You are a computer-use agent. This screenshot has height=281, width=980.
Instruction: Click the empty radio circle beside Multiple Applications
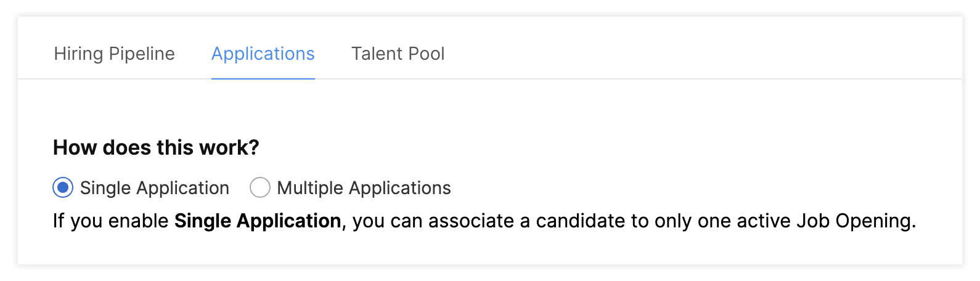[260, 188]
